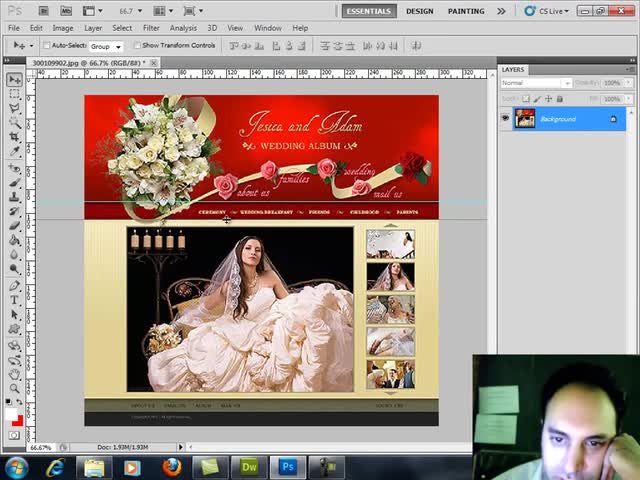Open the Filter menu
640x480 pixels.
[151, 28]
